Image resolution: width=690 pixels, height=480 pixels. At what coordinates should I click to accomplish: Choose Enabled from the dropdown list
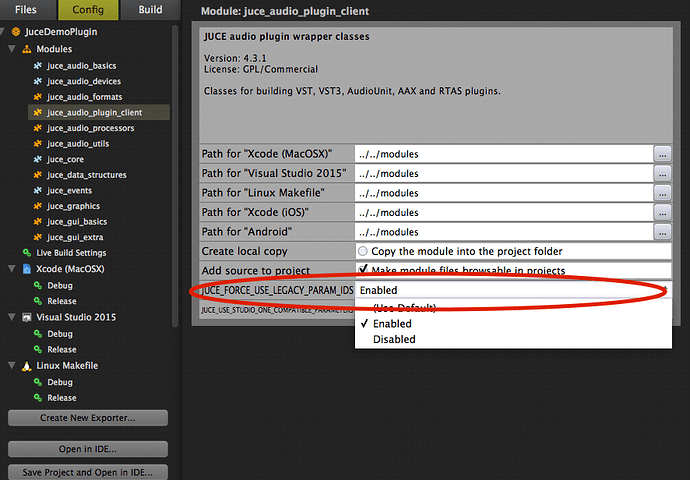[x=513, y=324]
